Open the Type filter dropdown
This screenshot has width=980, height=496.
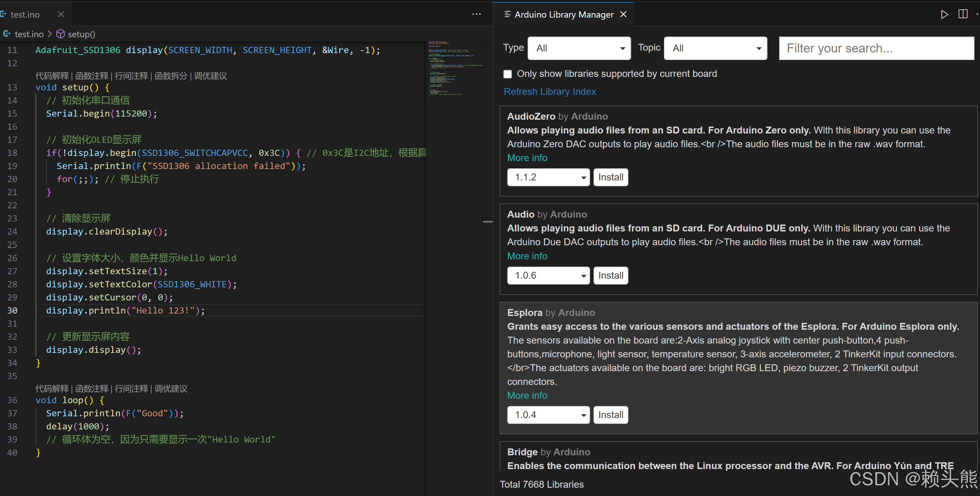pos(579,48)
